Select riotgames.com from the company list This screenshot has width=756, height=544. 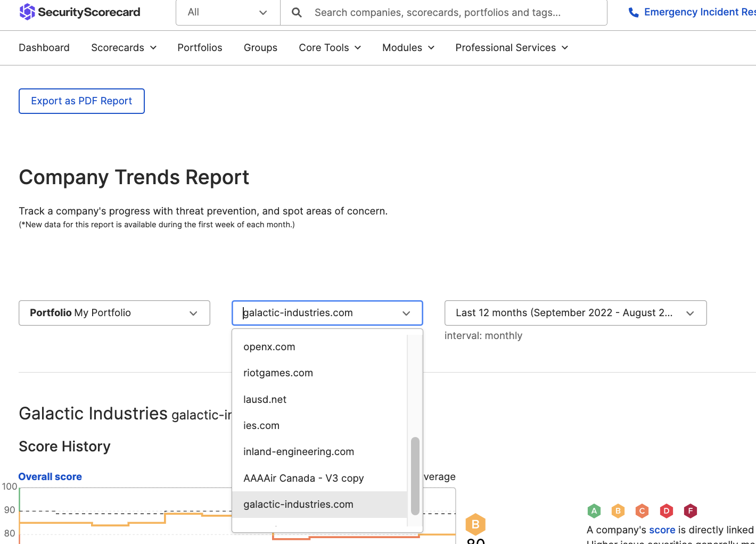(x=319, y=373)
